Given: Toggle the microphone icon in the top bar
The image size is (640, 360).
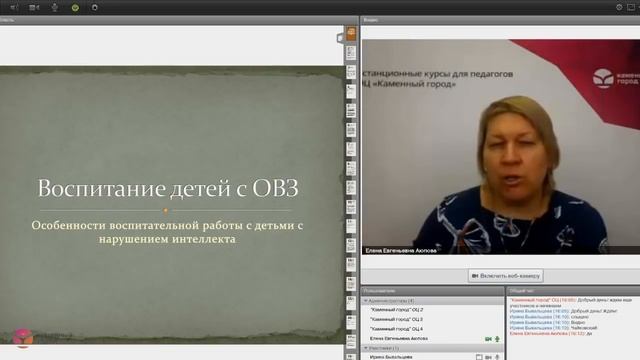Looking at the screenshot, I should [55, 7].
